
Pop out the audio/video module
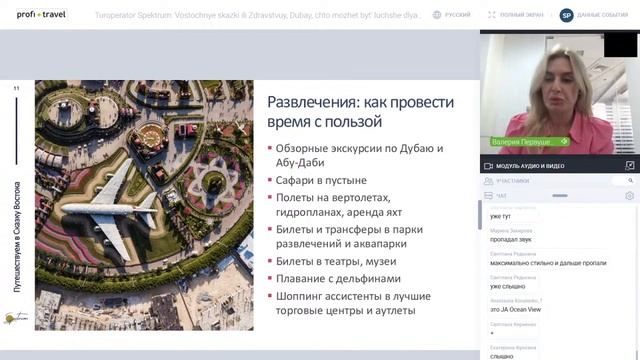coord(629,165)
